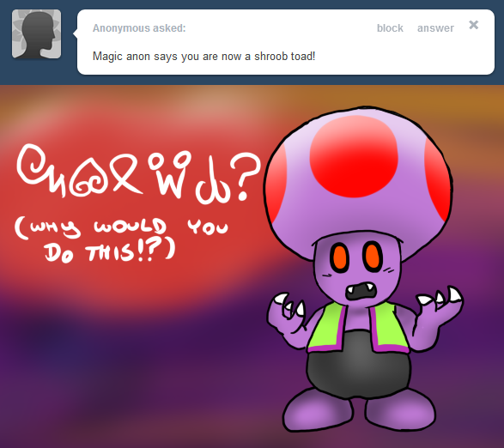Click the 'answer' link
Image resolution: width=504 pixels, height=448 pixels.
pyautogui.click(x=435, y=28)
